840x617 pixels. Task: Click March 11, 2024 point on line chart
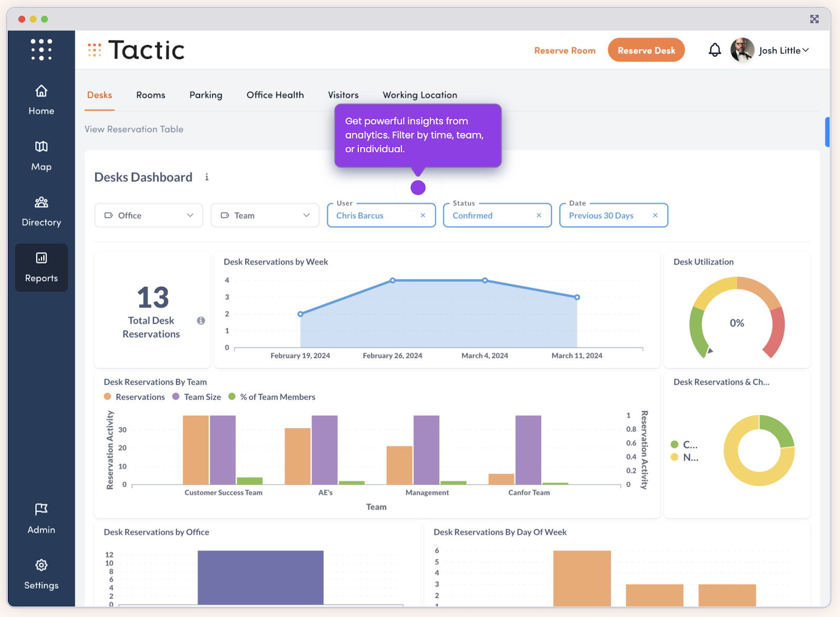(x=577, y=297)
